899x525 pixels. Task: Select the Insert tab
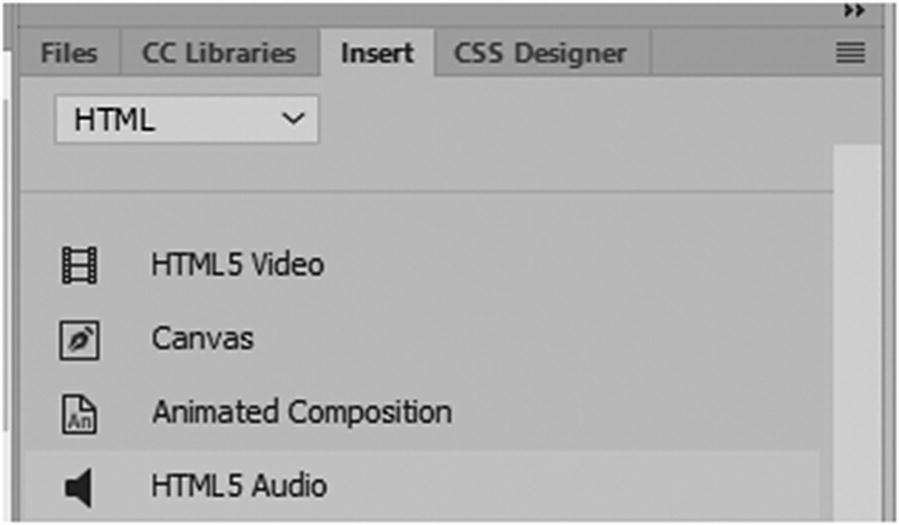click(377, 53)
